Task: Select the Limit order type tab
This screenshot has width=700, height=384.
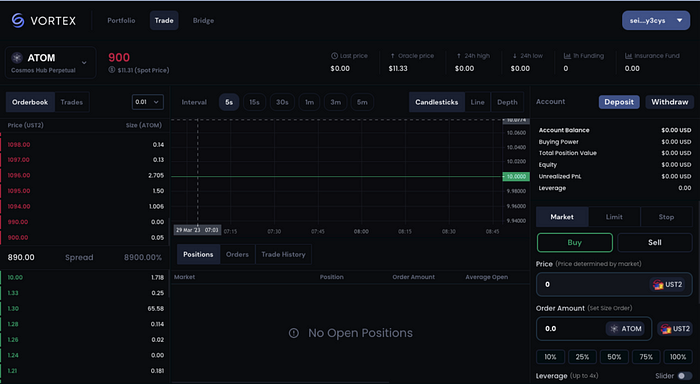Action: (x=614, y=217)
